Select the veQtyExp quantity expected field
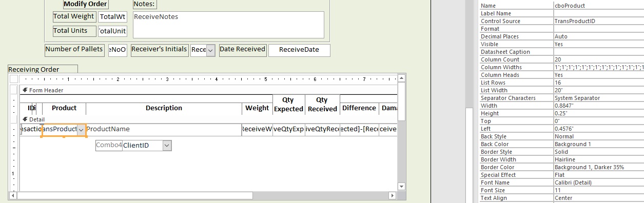Viewport: 644px width, 203px height. coord(288,130)
